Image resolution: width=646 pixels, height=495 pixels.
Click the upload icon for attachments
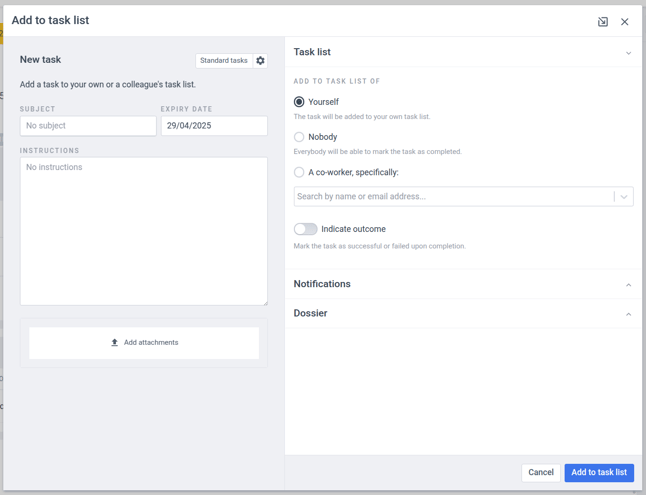click(115, 343)
